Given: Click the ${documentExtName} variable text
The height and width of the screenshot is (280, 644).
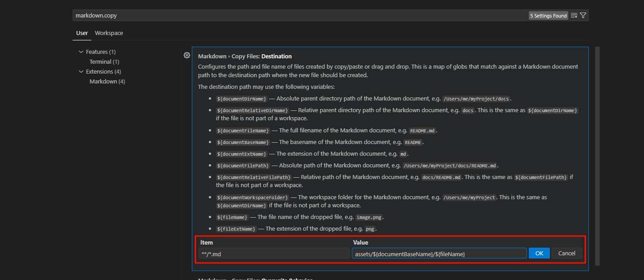Looking at the screenshot, I should [x=242, y=154].
